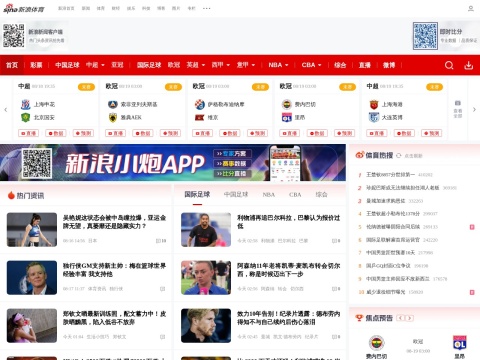The height and width of the screenshot is (360, 480).
Task: Click the download icon in red navbar
Action: (468, 65)
